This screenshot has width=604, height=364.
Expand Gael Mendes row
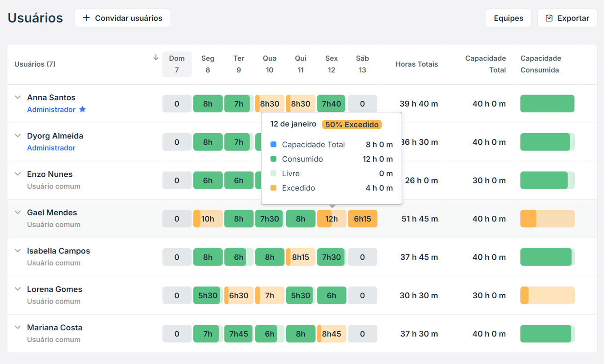click(x=18, y=212)
